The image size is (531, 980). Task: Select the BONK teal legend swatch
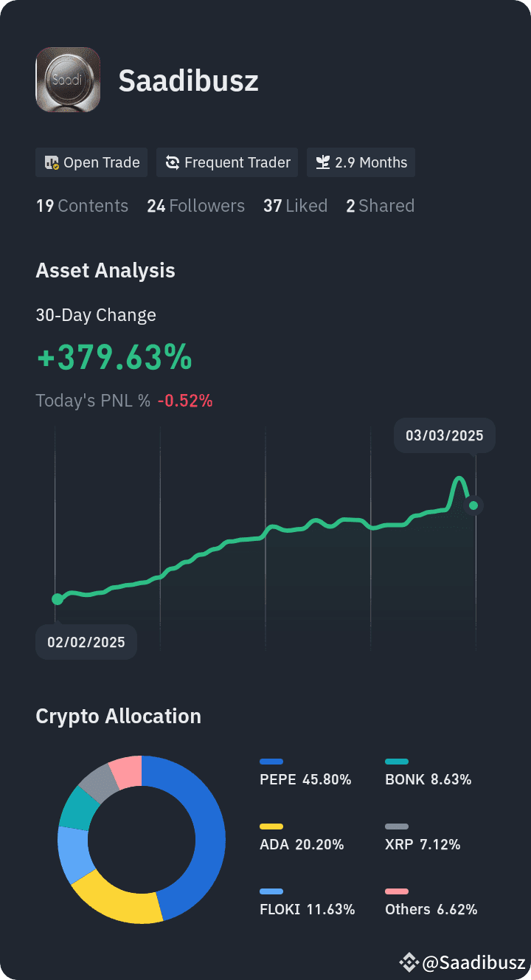pos(397,762)
